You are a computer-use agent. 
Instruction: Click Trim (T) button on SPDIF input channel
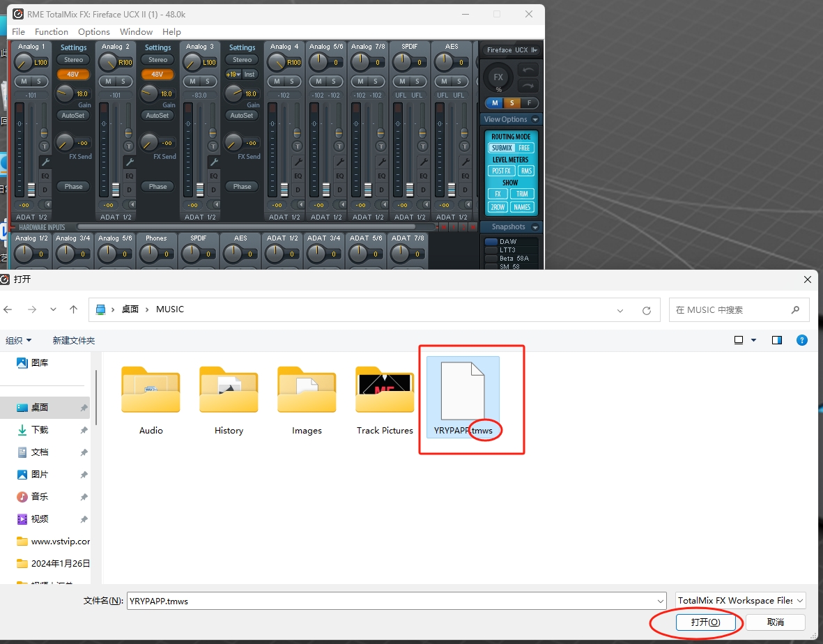(422, 146)
